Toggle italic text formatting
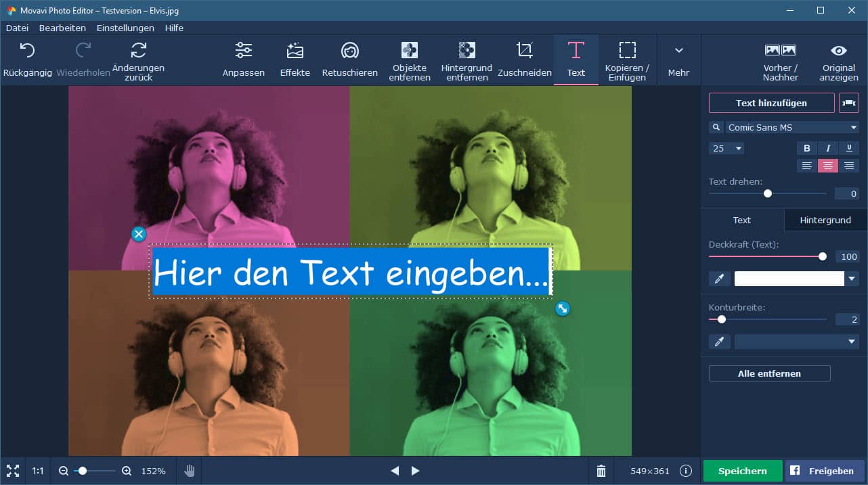Viewport: 868px width, 485px height. tap(828, 148)
